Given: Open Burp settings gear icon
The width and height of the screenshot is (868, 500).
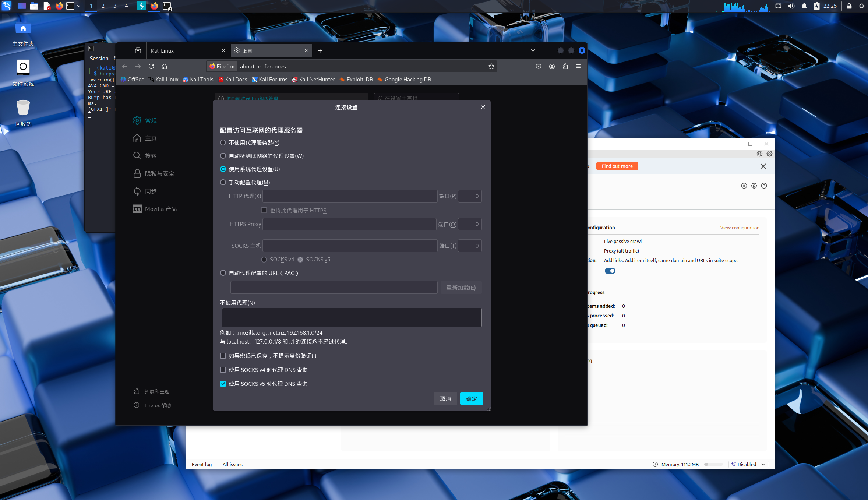Looking at the screenshot, I should (x=769, y=154).
